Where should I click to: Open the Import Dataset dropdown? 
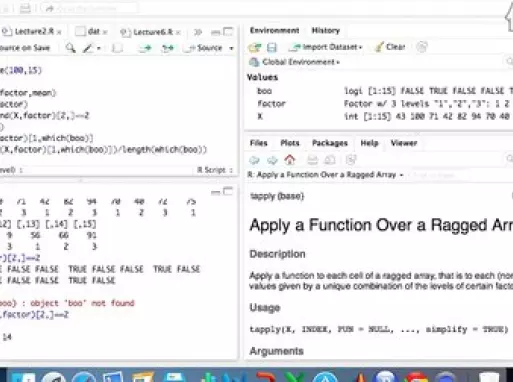tap(326, 47)
